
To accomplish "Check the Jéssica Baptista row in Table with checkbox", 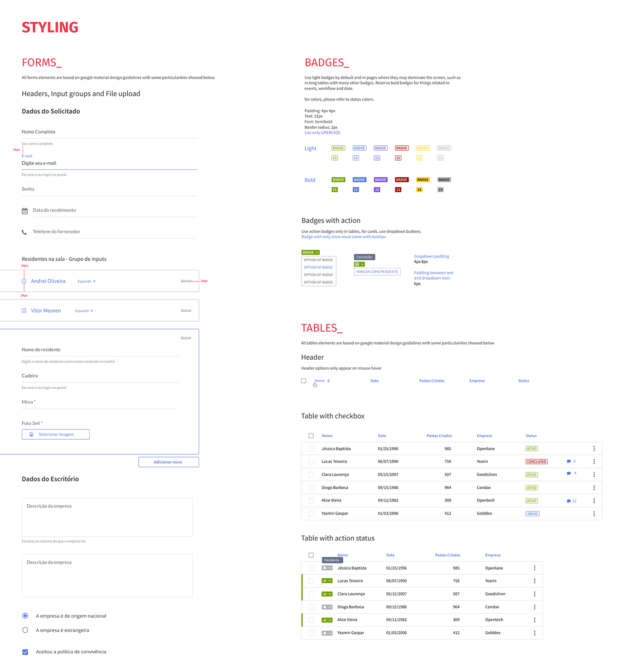I will click(311, 448).
